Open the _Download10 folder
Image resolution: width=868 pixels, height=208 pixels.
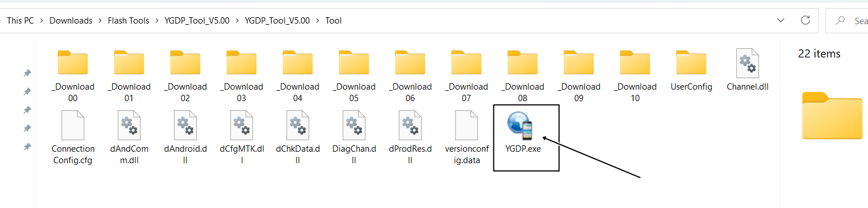click(x=635, y=75)
